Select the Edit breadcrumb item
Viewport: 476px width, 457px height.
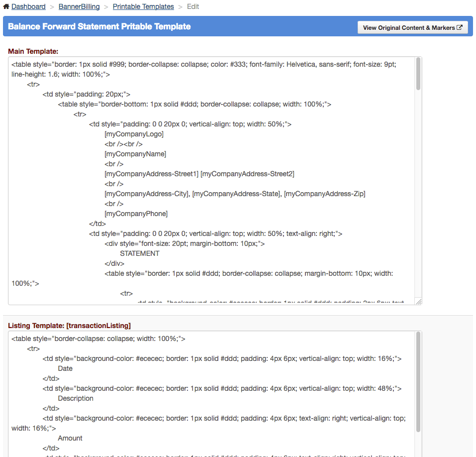tap(193, 6)
